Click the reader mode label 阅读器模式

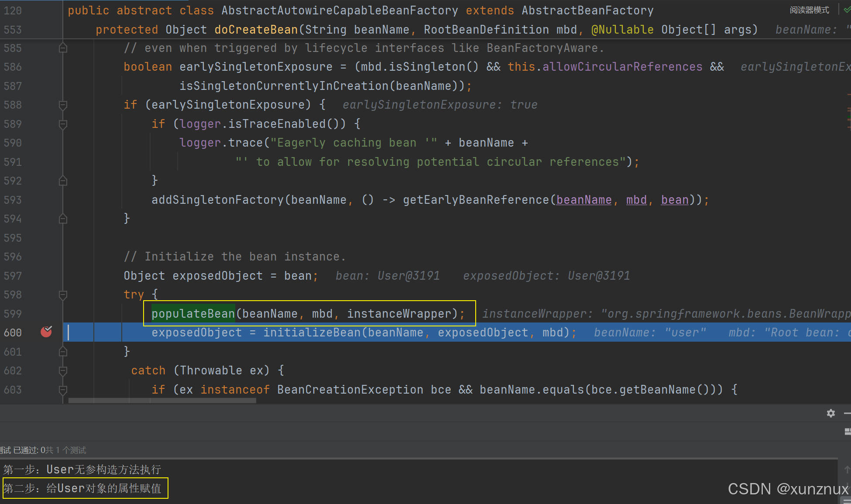(809, 10)
